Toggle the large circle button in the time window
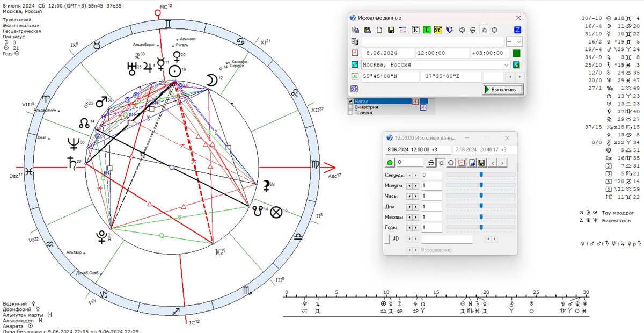Image resolution: width=644 pixels, height=333 pixels. 451,162
